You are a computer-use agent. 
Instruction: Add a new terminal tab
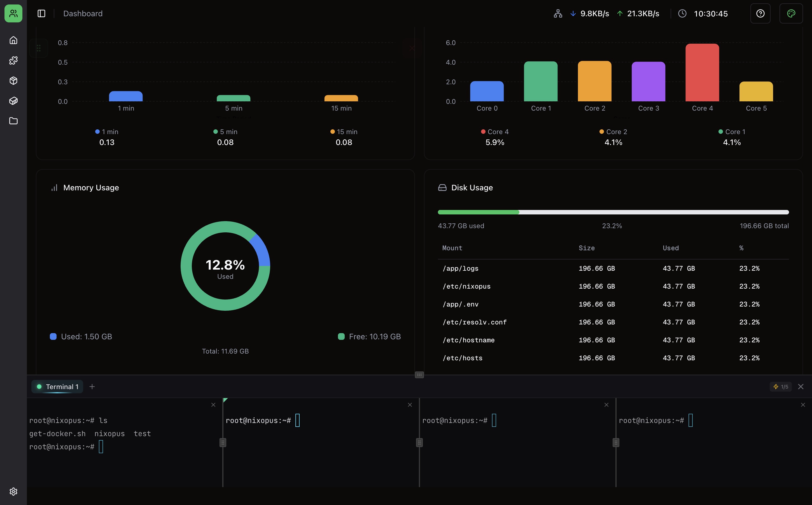[92, 386]
